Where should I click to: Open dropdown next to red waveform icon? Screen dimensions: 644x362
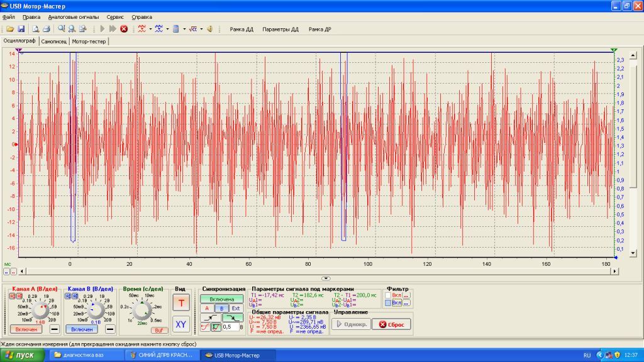tap(150, 29)
